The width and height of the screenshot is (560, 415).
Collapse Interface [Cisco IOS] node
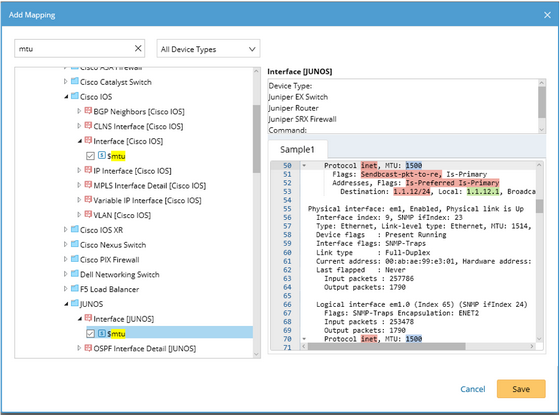(80, 141)
